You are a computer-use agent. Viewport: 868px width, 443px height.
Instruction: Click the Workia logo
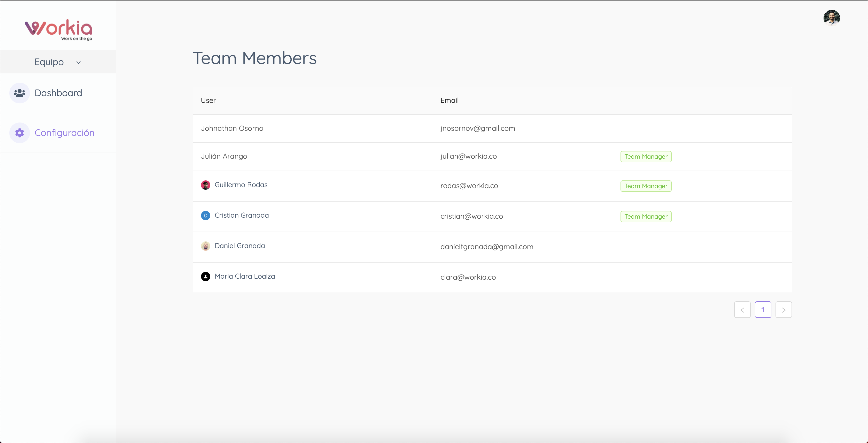(x=58, y=30)
